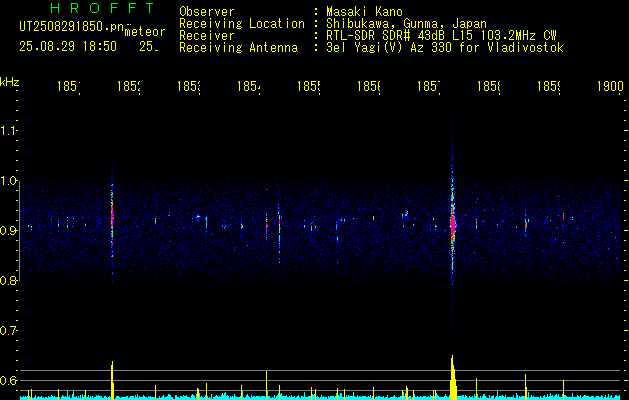Click the "Observer" field label

click(207, 11)
